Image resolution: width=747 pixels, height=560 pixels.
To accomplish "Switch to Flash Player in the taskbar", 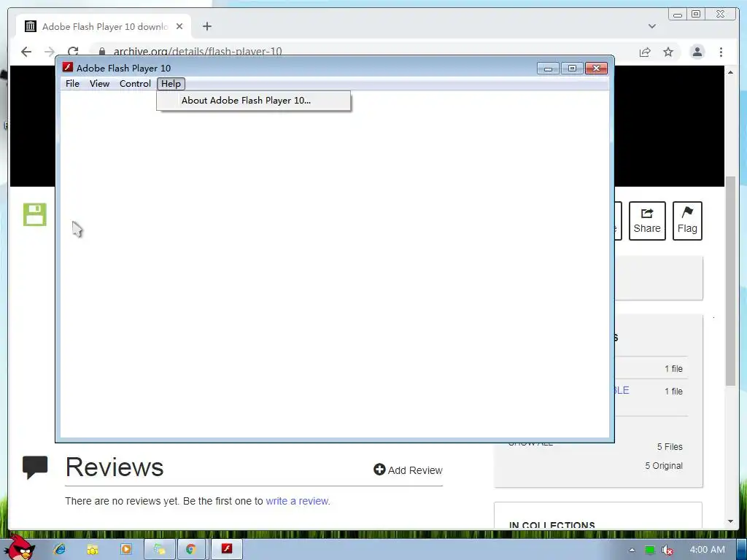I will pyautogui.click(x=226, y=550).
